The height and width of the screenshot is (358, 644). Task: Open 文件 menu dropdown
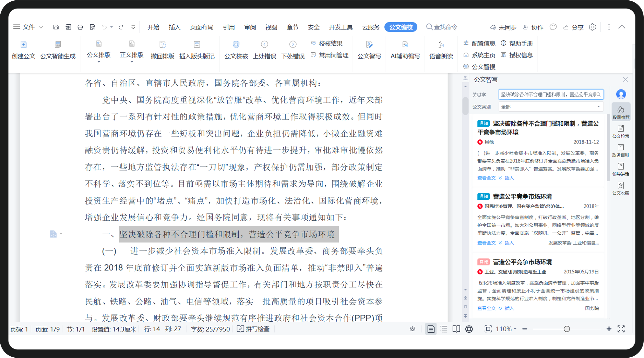click(28, 27)
